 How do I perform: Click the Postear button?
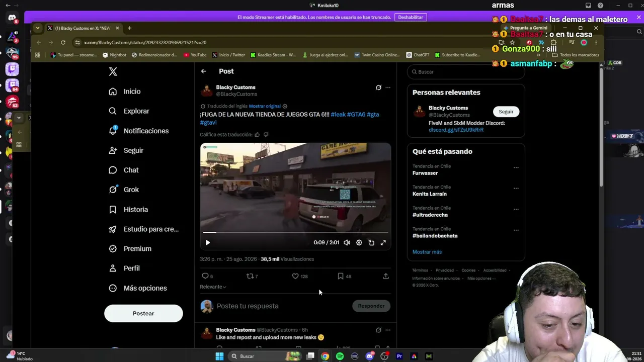143,313
